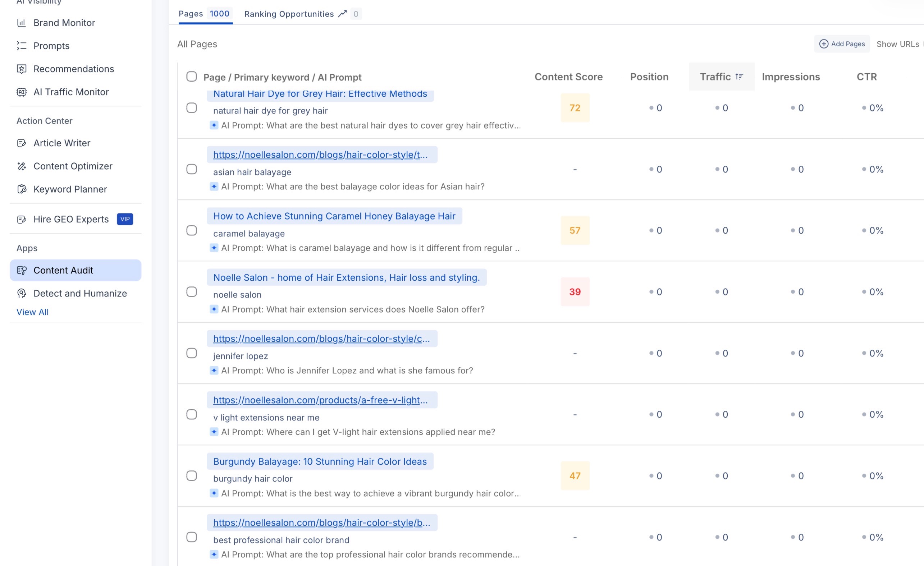The image size is (924, 566).
Task: Click the plus icon in Add Pages
Action: point(823,44)
